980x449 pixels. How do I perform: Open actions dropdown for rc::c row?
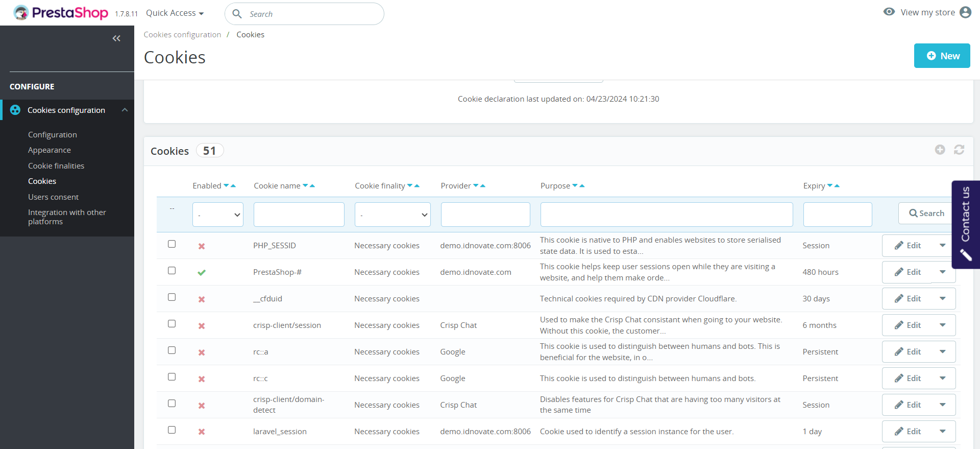click(x=943, y=379)
